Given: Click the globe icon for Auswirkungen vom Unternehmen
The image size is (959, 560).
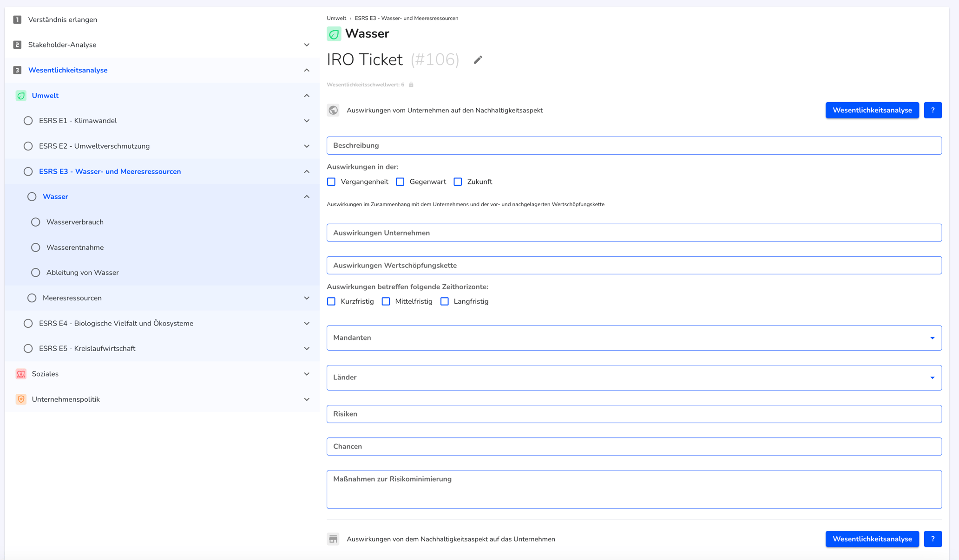Looking at the screenshot, I should tap(333, 110).
